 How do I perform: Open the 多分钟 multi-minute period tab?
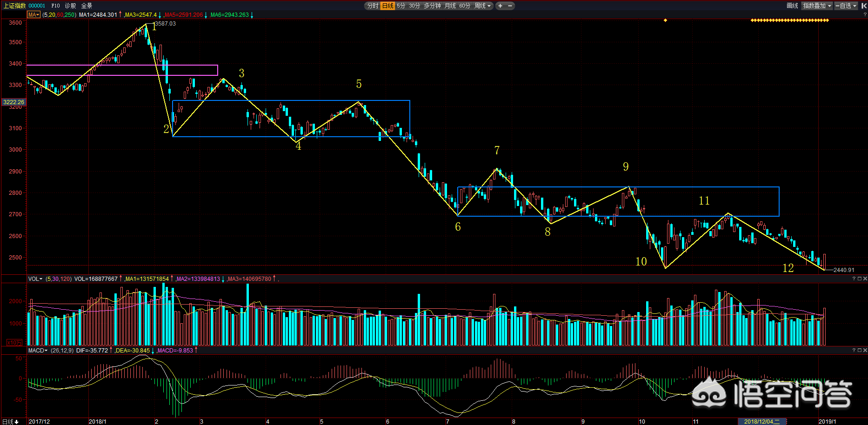pos(432,6)
